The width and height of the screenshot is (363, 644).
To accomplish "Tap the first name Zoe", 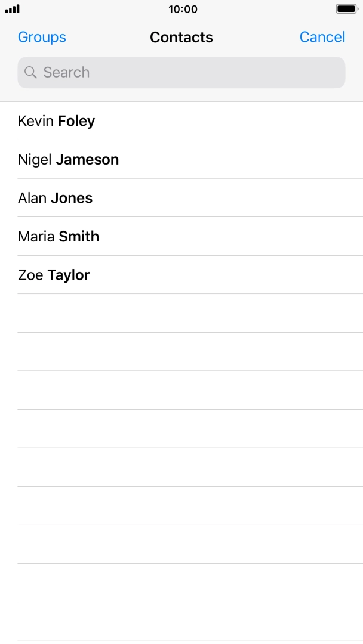I will 30,275.
